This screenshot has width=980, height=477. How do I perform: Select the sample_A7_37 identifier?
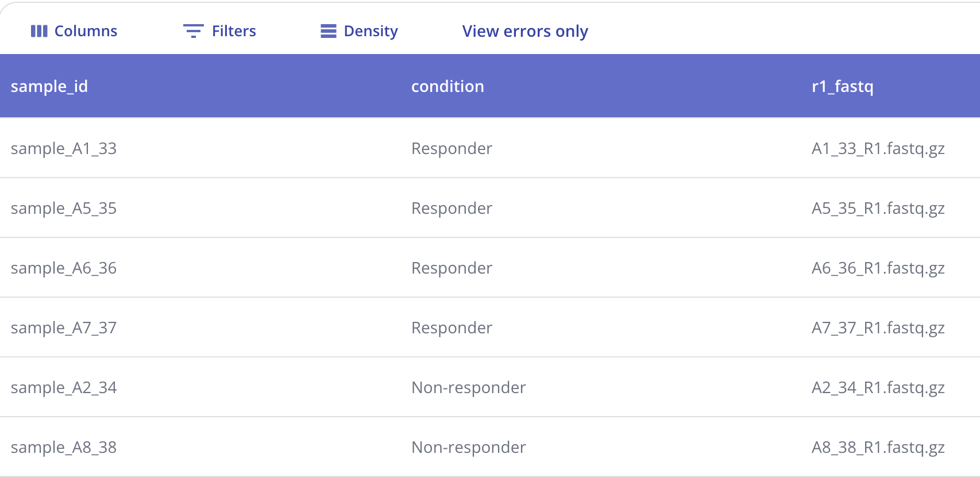(x=64, y=328)
